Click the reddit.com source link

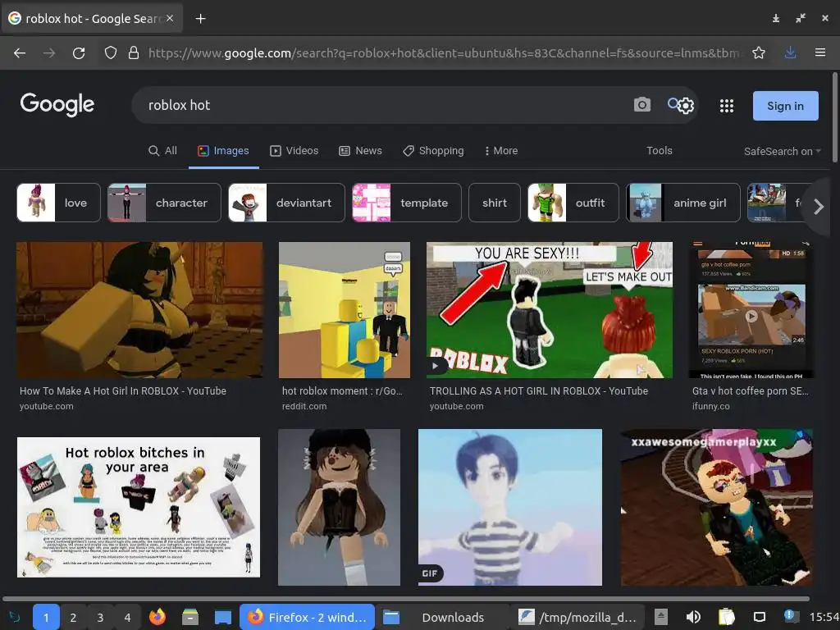tap(304, 406)
